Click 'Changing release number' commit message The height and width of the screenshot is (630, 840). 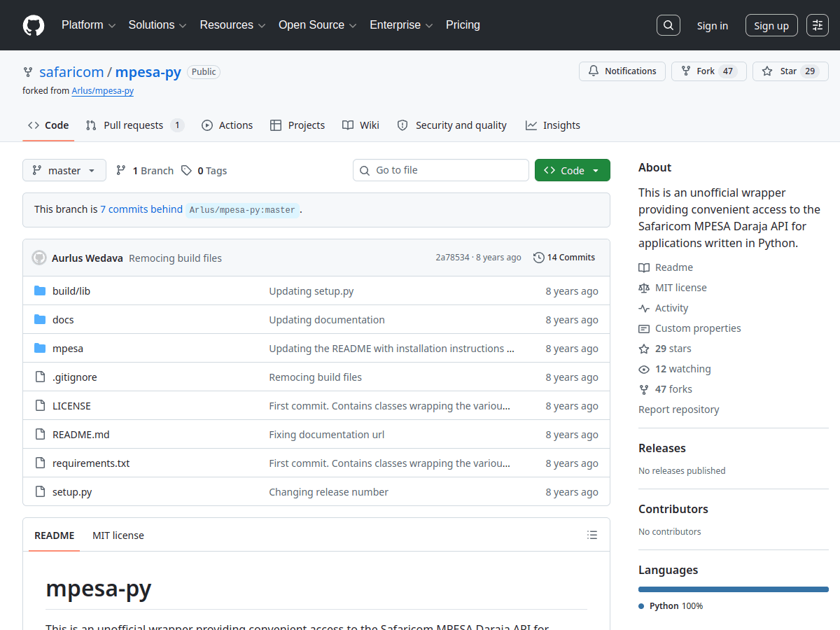[328, 492]
